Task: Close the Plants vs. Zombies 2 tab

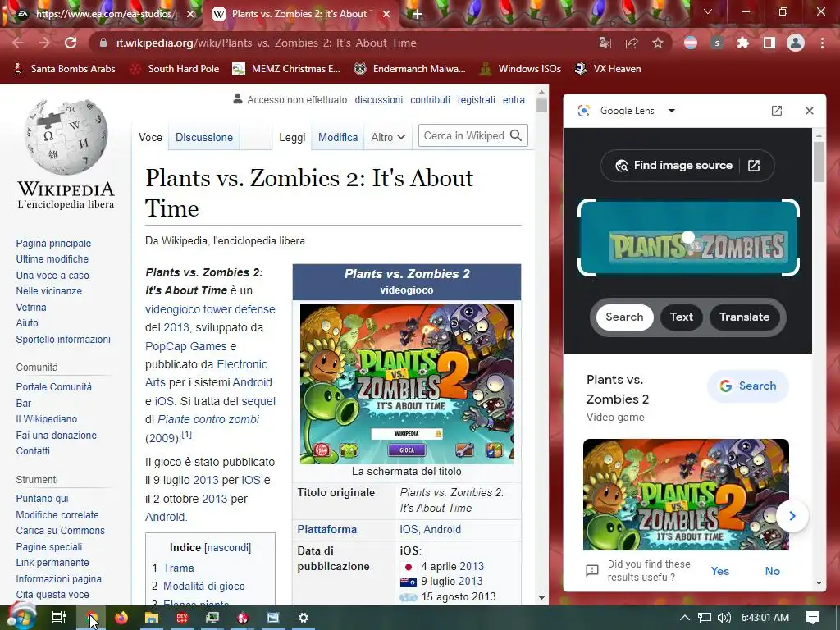Action: (386, 14)
